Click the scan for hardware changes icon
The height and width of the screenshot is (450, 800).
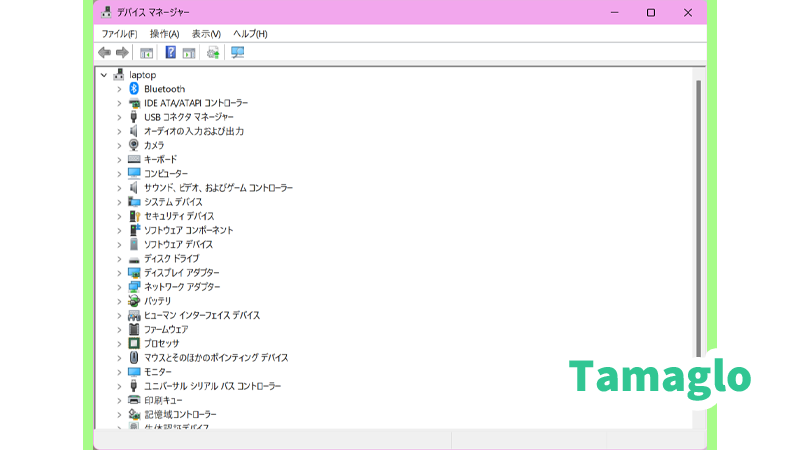pos(238,52)
